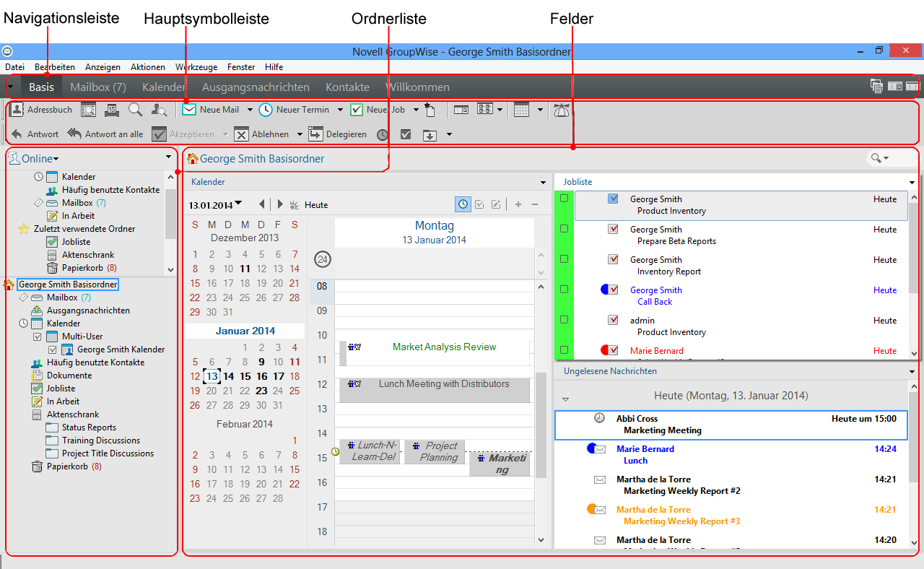Select 23 January 2014 in the mini calendar
924x569 pixels.
[261, 391]
